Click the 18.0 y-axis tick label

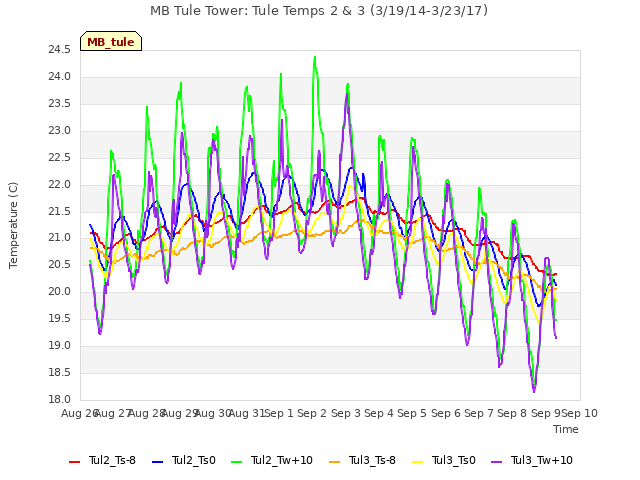pos(60,399)
